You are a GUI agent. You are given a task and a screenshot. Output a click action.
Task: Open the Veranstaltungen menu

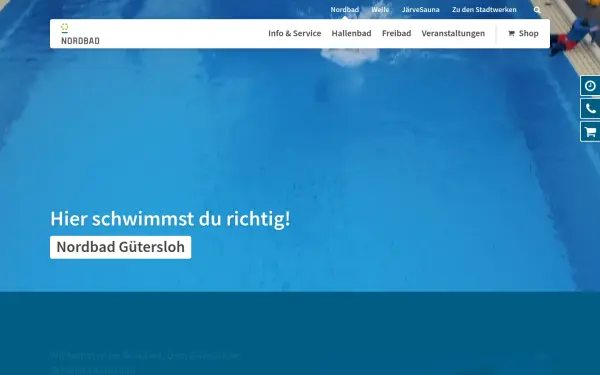point(453,34)
